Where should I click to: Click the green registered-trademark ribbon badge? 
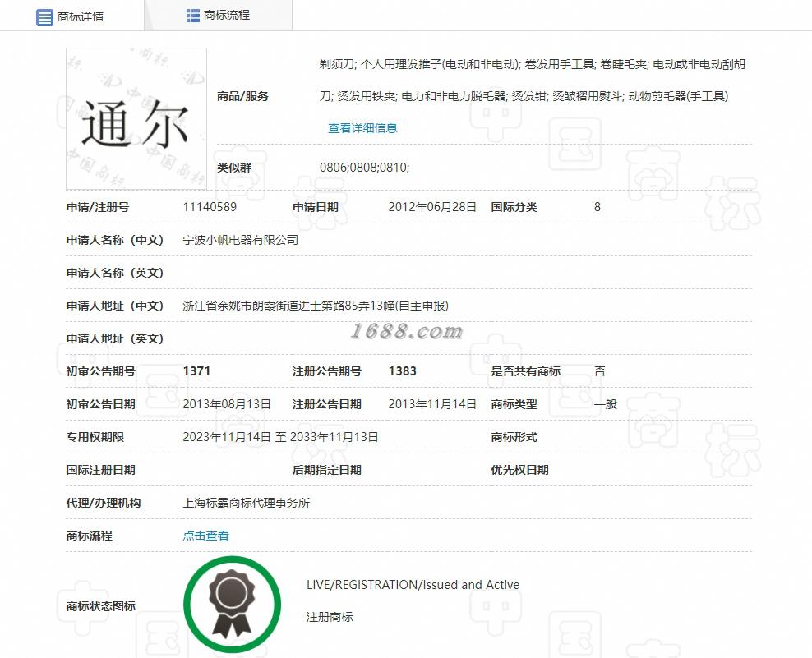(x=232, y=605)
